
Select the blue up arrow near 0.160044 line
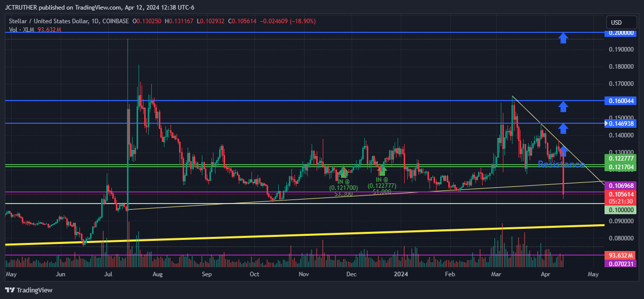(x=563, y=106)
